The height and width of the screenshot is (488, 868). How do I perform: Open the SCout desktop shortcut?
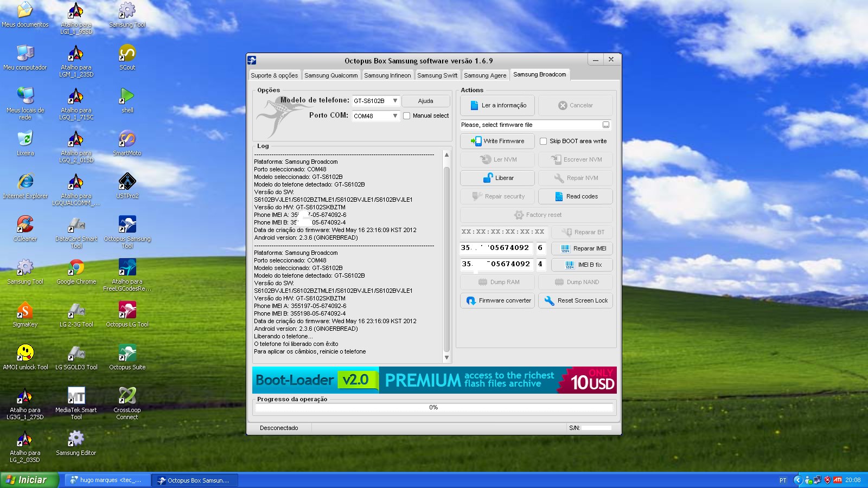(127, 57)
